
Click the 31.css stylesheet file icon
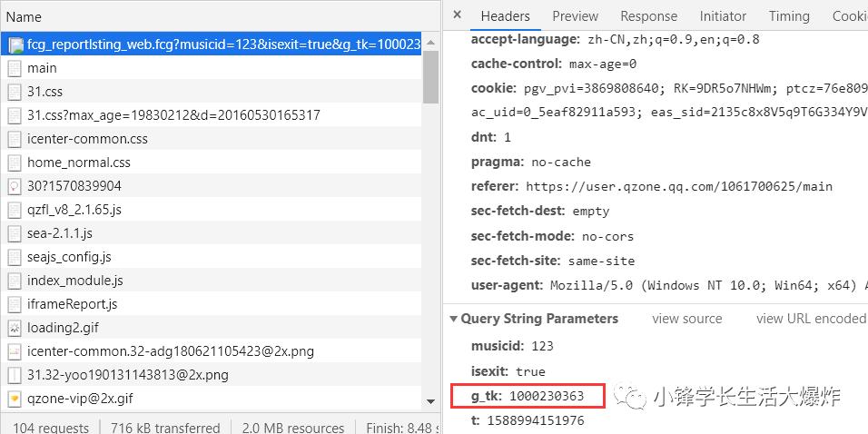tap(15, 92)
